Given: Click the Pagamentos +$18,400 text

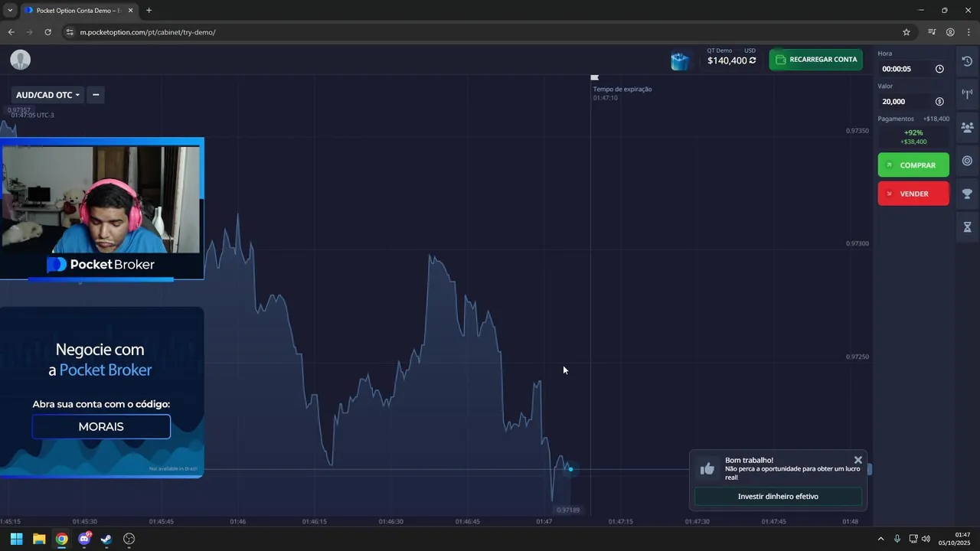Looking at the screenshot, I should (913, 119).
